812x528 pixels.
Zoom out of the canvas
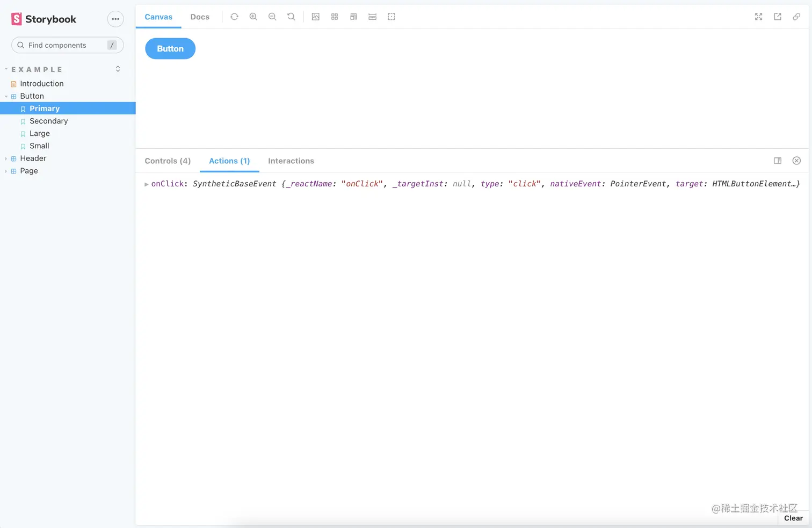(x=272, y=17)
